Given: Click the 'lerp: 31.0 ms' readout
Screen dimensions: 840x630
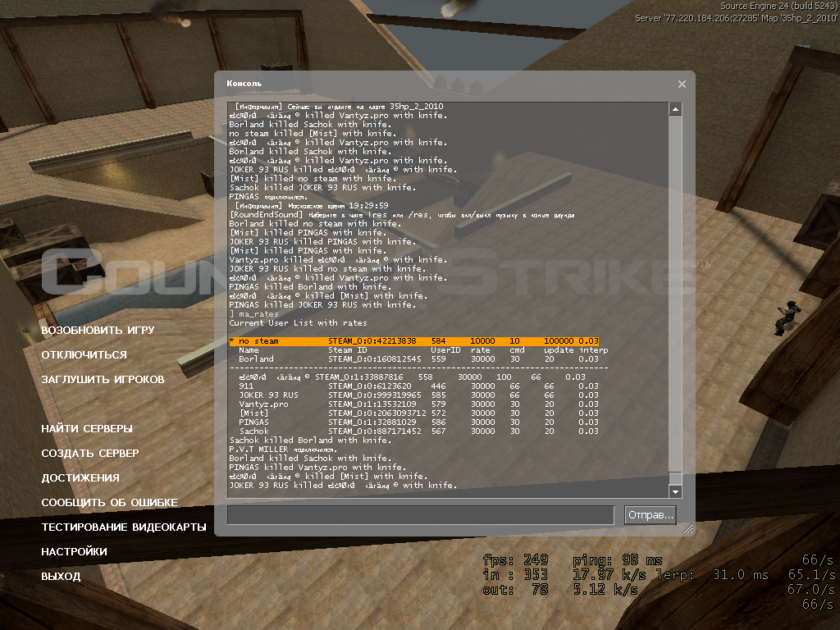Looking at the screenshot, I should 713,575.
